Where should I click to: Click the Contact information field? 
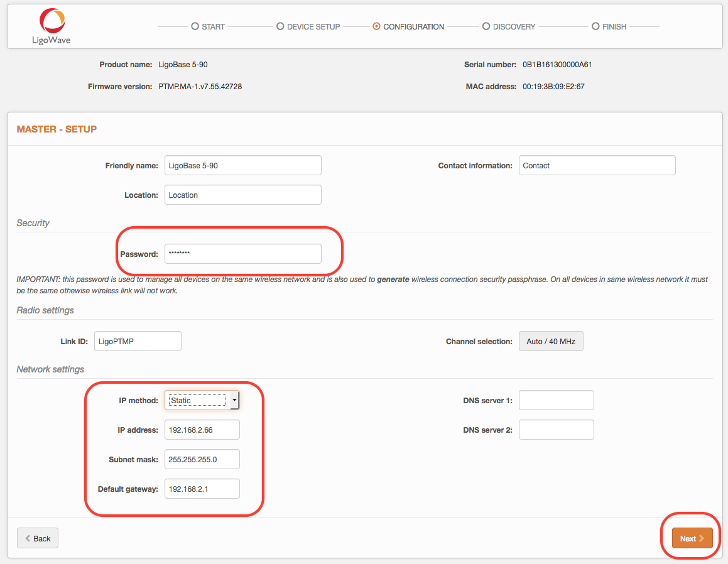(597, 165)
